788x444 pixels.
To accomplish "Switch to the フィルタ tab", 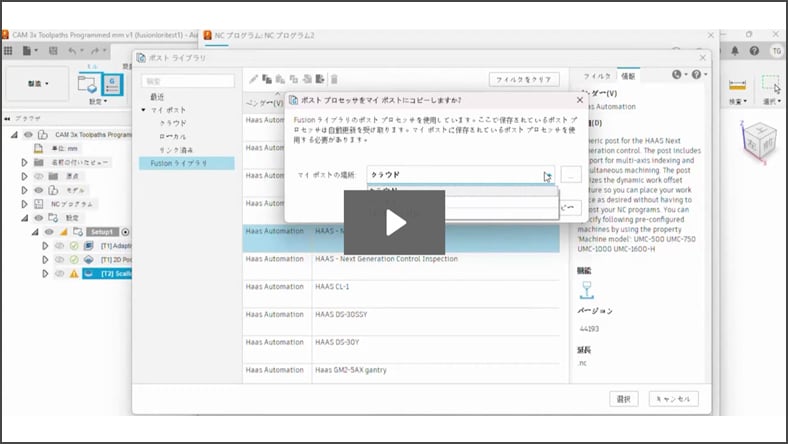I will point(596,76).
